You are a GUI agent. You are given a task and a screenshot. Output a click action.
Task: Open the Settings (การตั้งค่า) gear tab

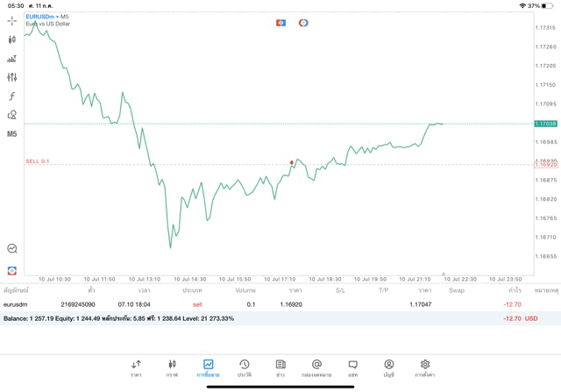[425, 367]
